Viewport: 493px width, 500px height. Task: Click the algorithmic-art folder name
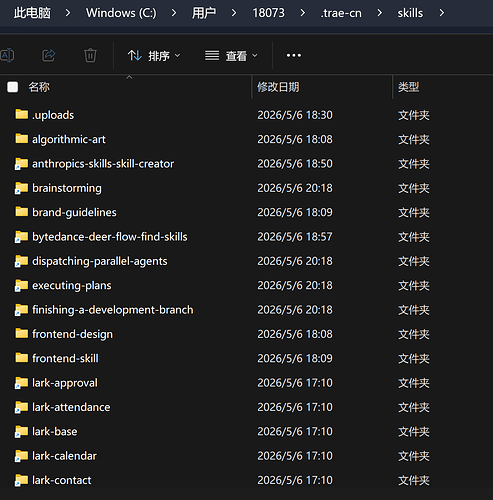pos(69,139)
